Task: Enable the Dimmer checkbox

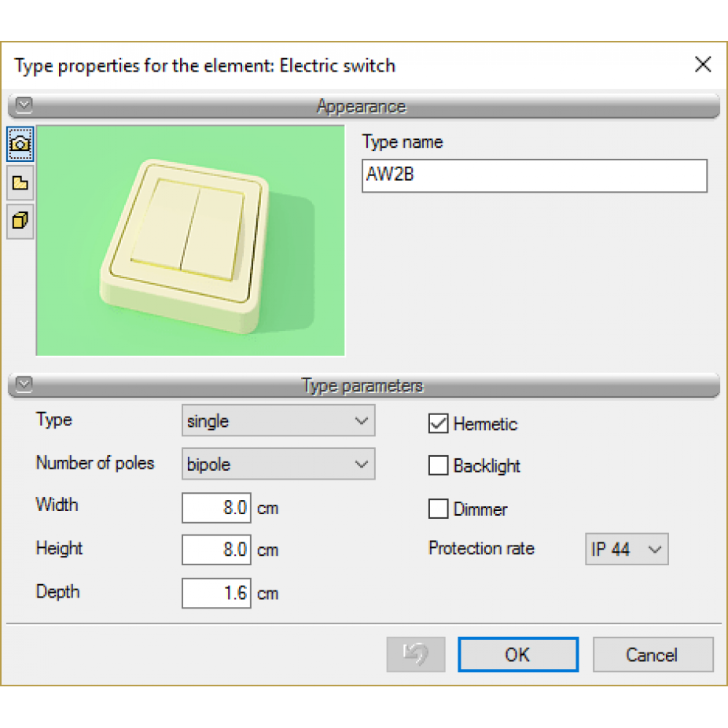Action: pyautogui.click(x=438, y=509)
